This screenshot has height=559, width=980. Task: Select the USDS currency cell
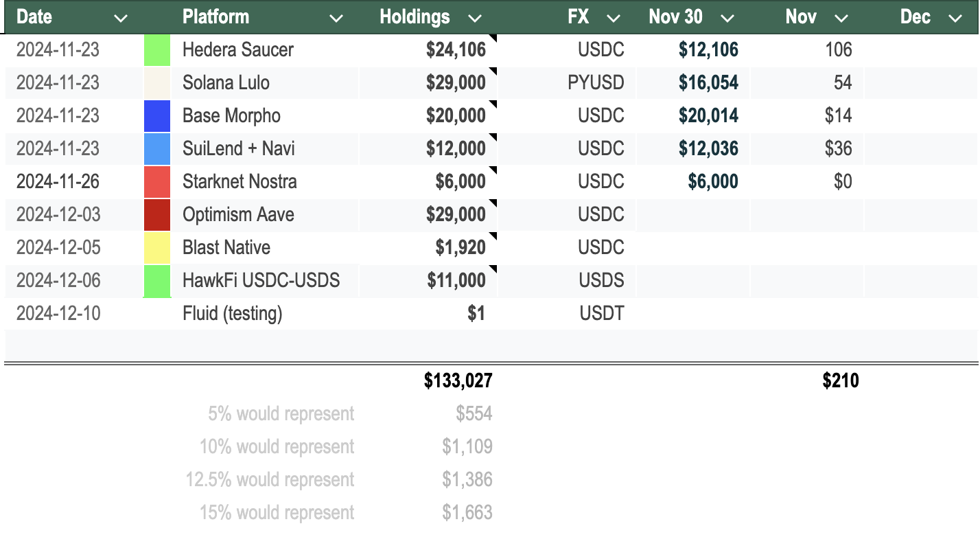pos(567,280)
